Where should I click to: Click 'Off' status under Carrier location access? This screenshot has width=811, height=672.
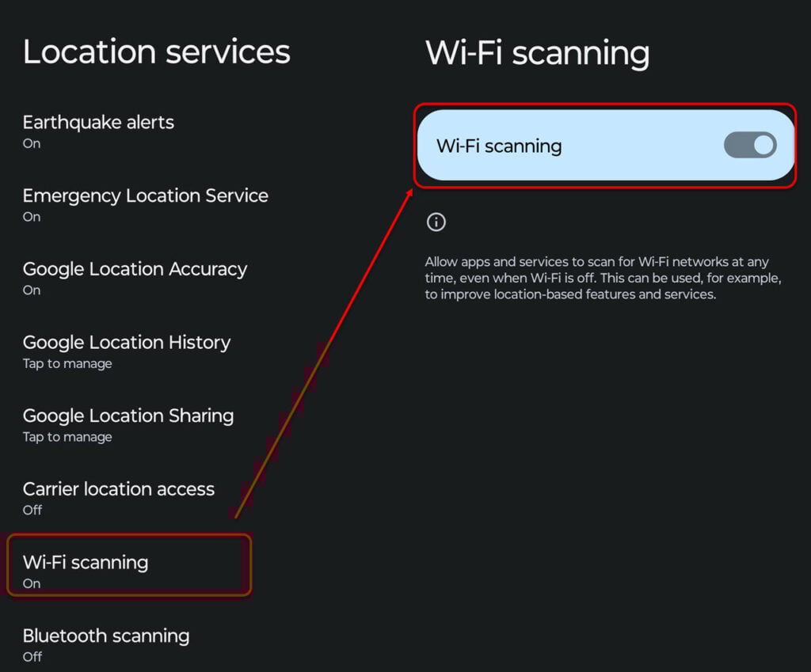point(32,511)
